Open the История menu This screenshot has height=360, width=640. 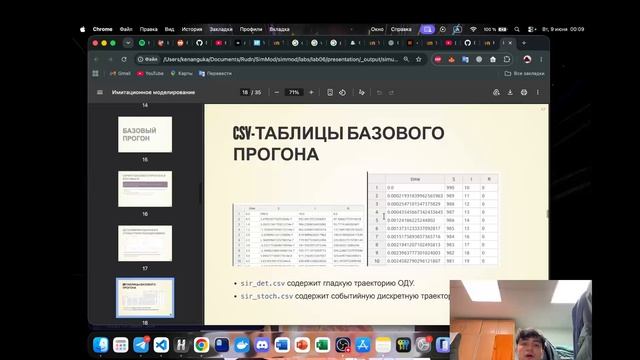point(192,29)
